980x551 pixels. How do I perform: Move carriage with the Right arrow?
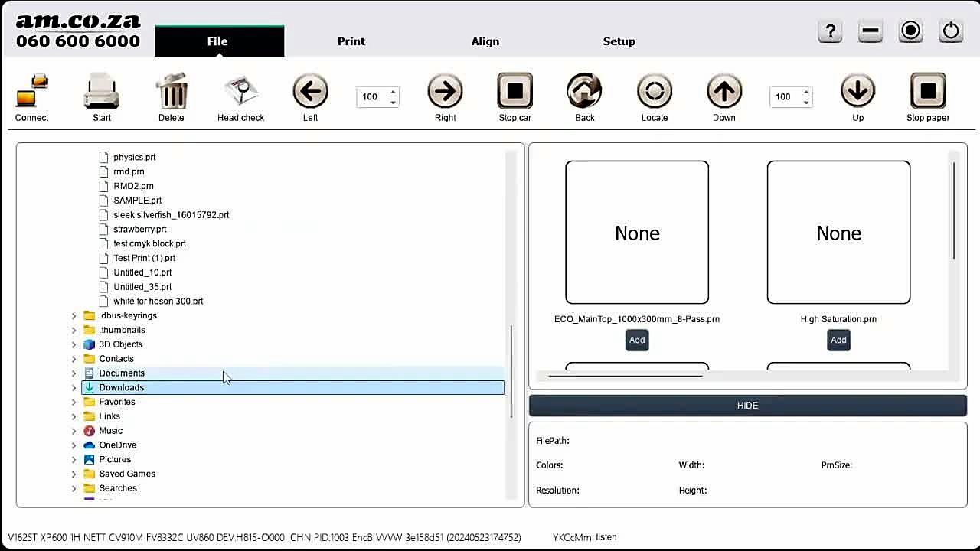click(x=445, y=91)
